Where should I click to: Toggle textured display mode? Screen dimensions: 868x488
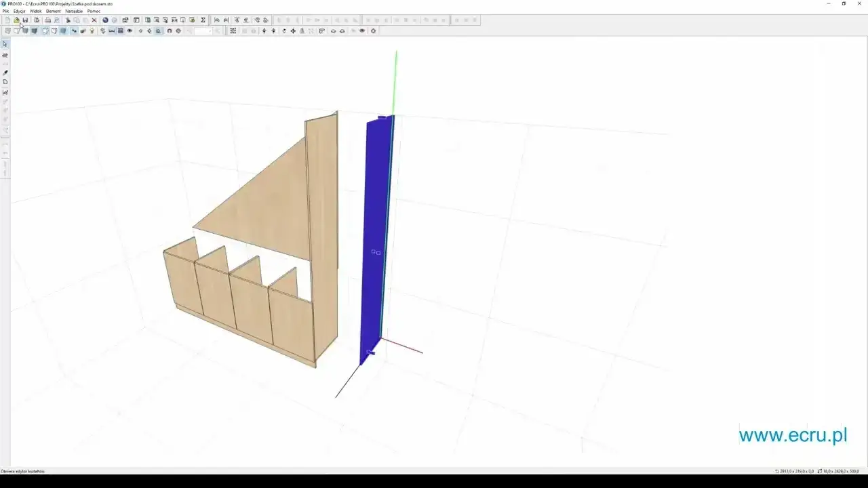[62, 31]
